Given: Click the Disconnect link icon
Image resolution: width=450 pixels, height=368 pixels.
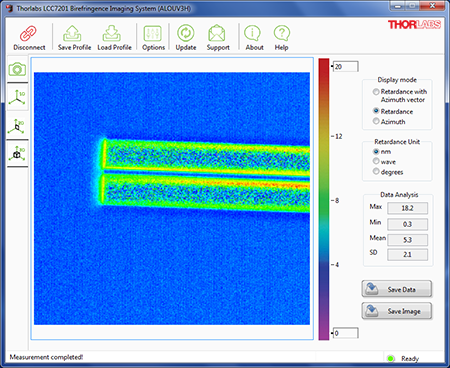Looking at the screenshot, I should pyautogui.click(x=28, y=33).
